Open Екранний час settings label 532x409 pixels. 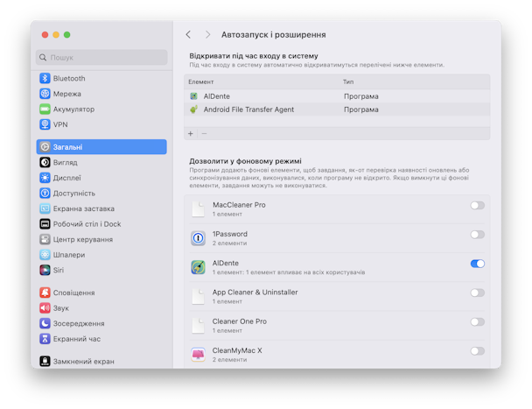tap(77, 339)
